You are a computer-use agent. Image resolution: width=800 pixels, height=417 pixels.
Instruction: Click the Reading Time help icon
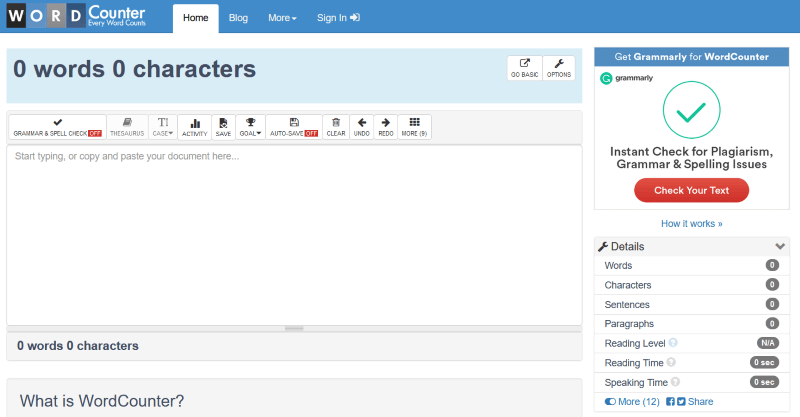tap(671, 362)
